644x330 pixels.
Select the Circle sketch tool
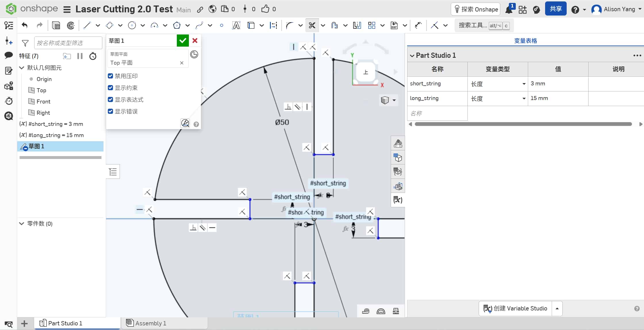132,25
